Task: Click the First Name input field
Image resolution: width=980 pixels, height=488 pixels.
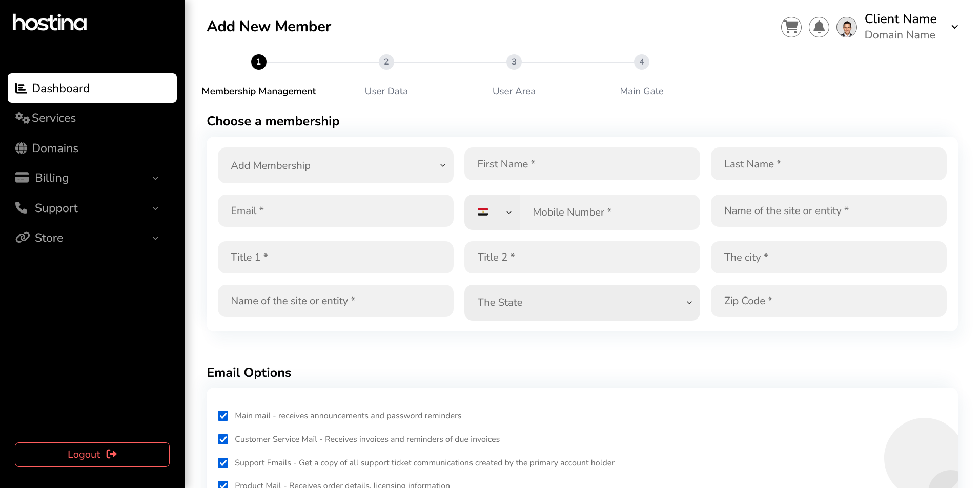Action: pyautogui.click(x=582, y=164)
